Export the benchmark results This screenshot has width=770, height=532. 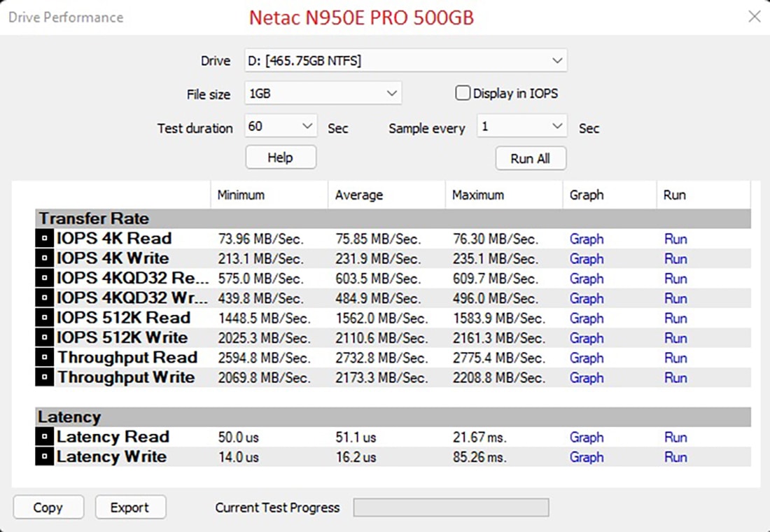(x=130, y=507)
